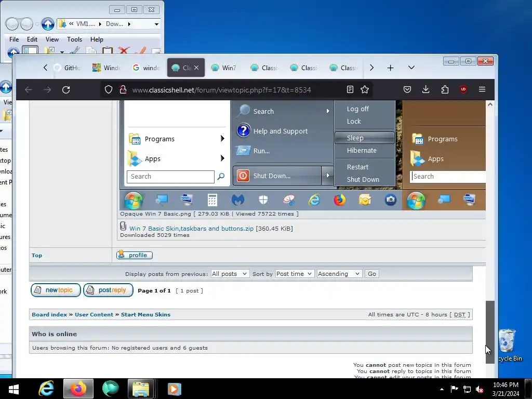
Task: Switch to the Google search tab
Action: (x=146, y=68)
